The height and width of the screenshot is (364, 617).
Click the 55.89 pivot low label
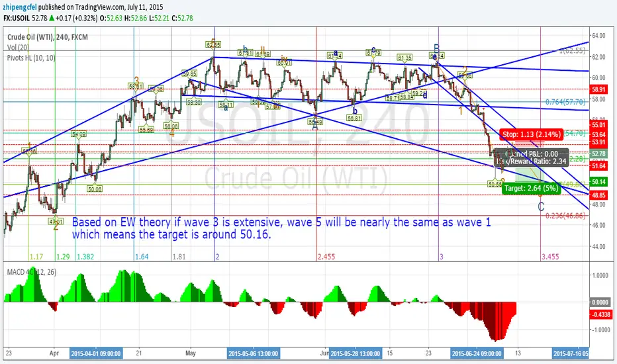tap(146, 129)
